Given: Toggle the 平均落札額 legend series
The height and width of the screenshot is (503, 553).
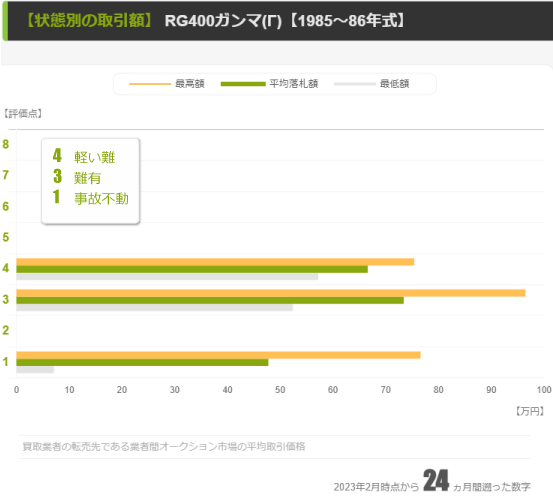Looking at the screenshot, I should 269,84.
